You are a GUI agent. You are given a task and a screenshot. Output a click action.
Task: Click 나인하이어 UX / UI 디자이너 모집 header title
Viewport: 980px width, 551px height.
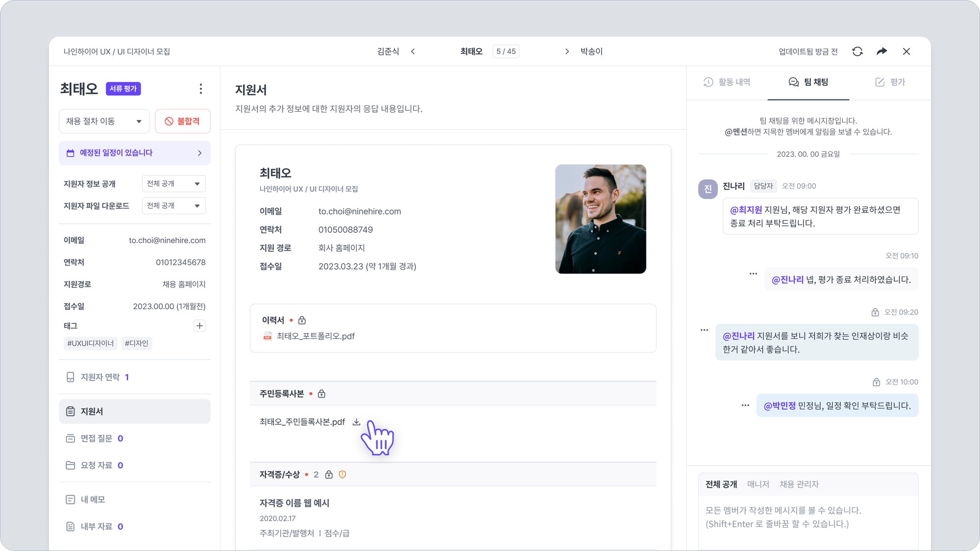click(117, 51)
